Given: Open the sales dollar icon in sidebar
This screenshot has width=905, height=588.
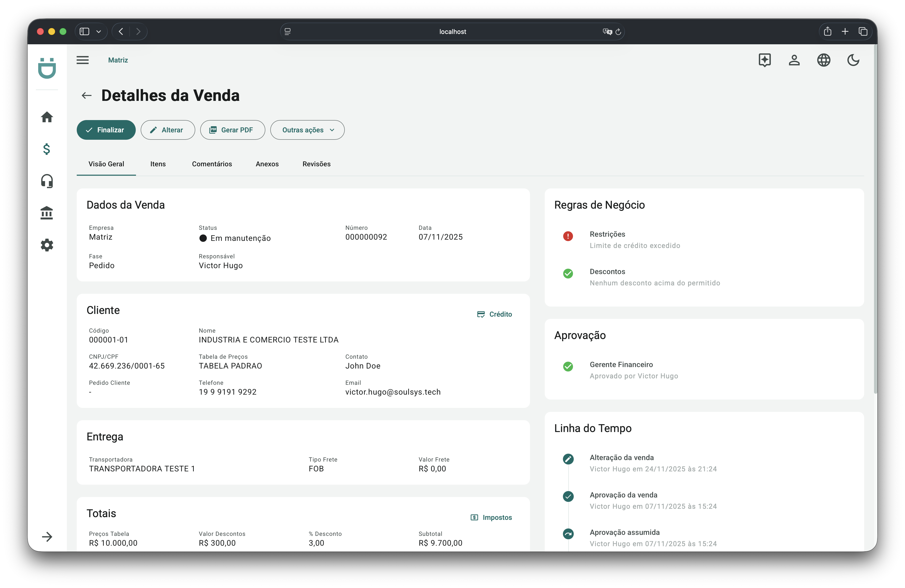Looking at the screenshot, I should pyautogui.click(x=47, y=149).
